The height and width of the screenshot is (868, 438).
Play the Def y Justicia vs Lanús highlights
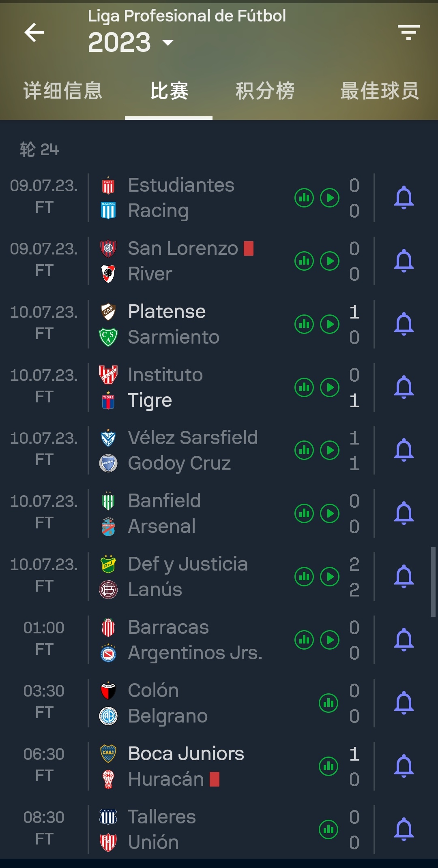coord(330,577)
